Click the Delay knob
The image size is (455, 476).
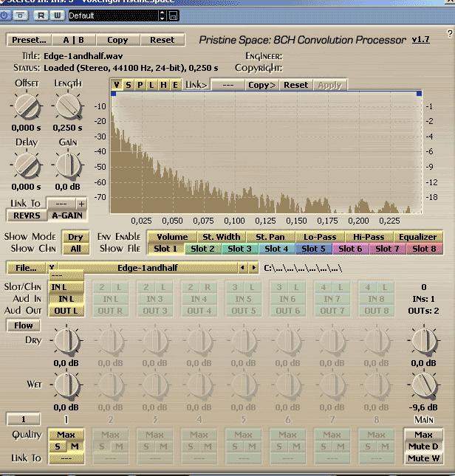click(27, 165)
